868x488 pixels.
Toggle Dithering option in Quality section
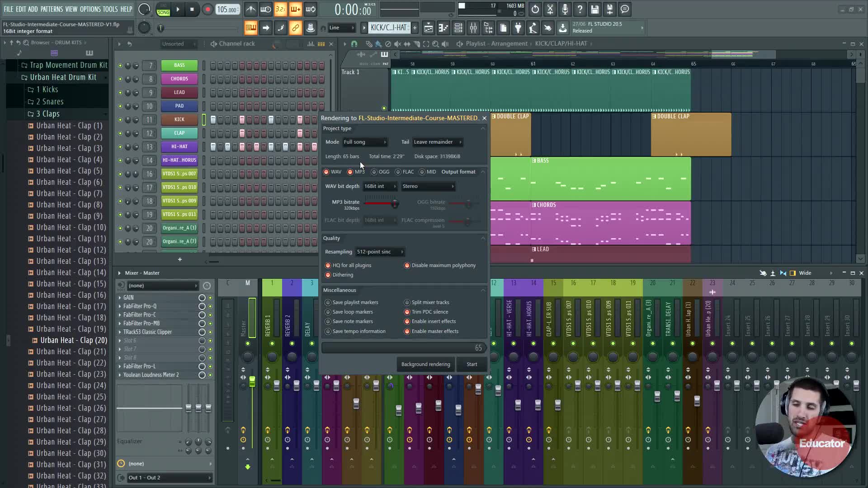tap(328, 275)
